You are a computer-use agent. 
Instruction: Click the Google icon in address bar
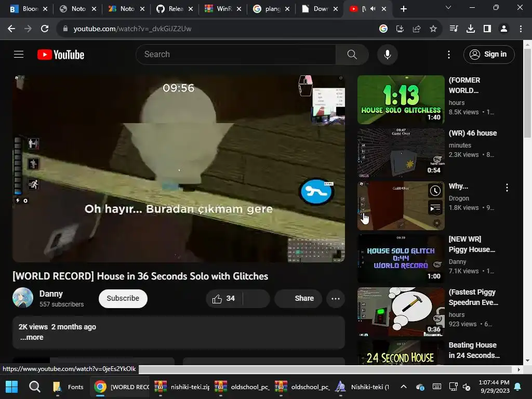[383, 29]
